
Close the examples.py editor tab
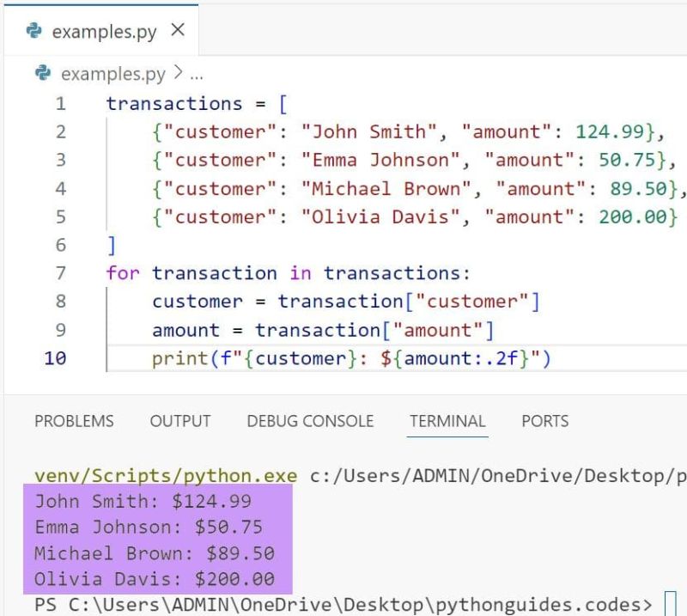point(176,27)
